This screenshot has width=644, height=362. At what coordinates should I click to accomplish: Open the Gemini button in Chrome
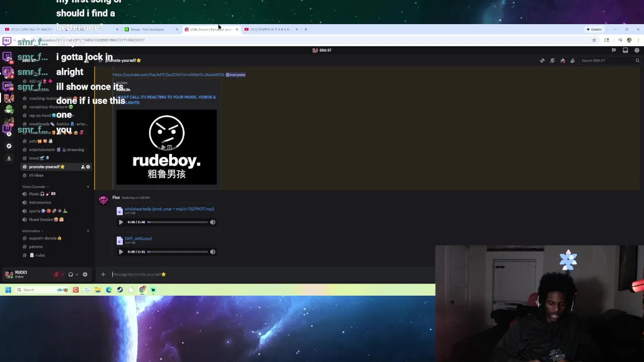pyautogui.click(x=594, y=29)
